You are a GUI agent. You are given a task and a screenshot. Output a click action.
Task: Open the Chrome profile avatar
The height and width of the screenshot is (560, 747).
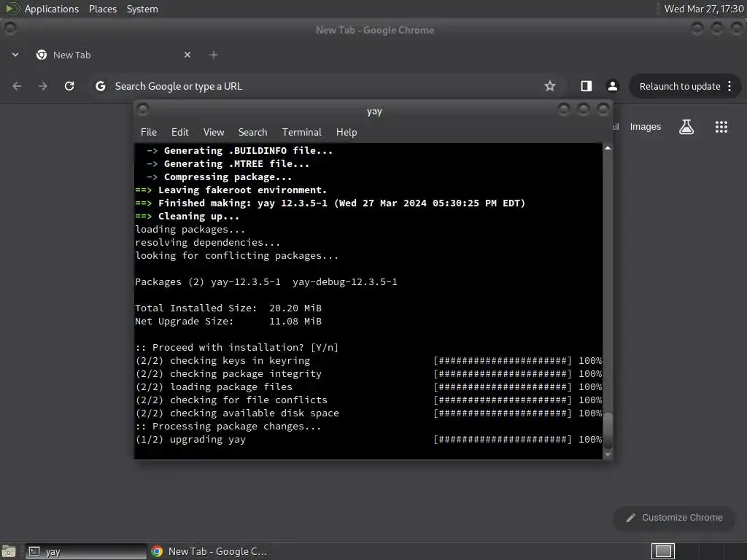pos(613,86)
